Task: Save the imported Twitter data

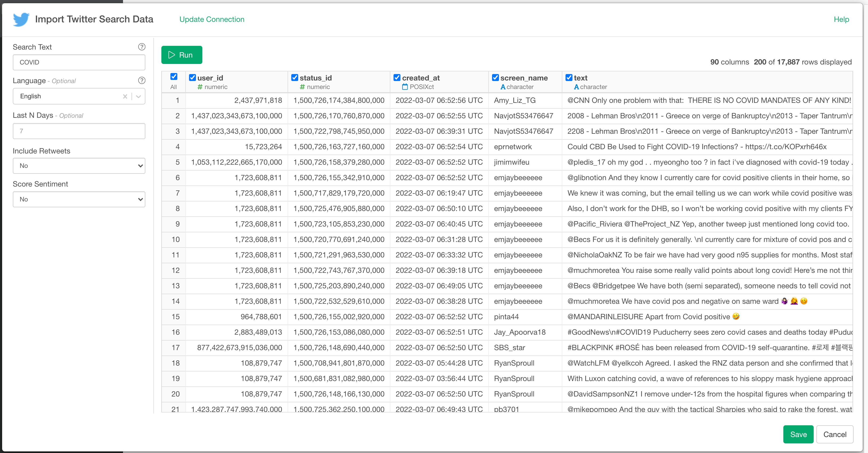Action: 798,434
